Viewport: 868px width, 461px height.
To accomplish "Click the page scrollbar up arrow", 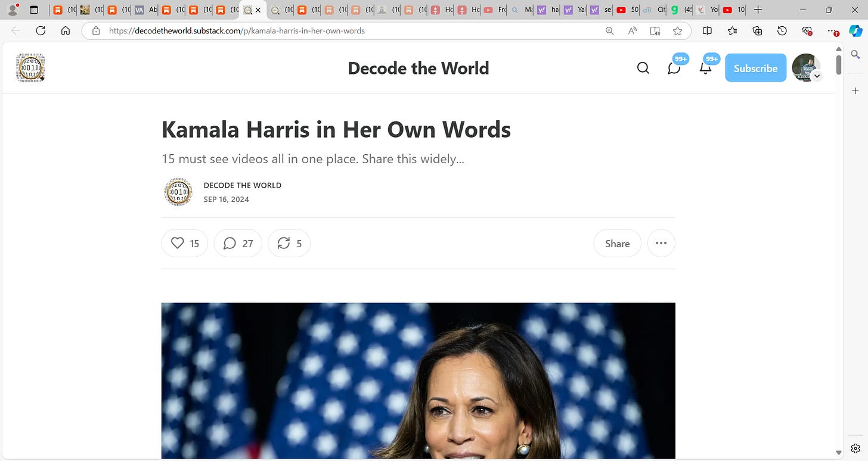I will coord(839,49).
